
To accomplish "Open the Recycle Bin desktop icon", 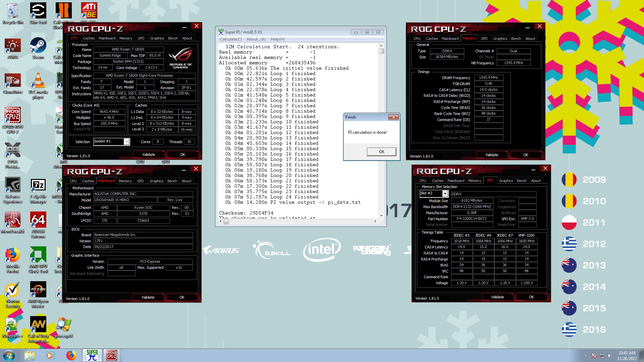I will pos(13,13).
